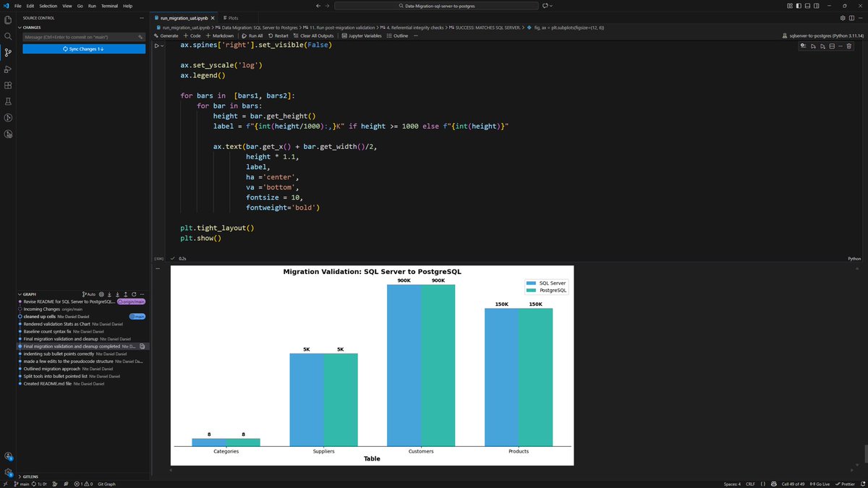Open the Selection menu
Screen dimensions: 868x488
coord(48,5)
